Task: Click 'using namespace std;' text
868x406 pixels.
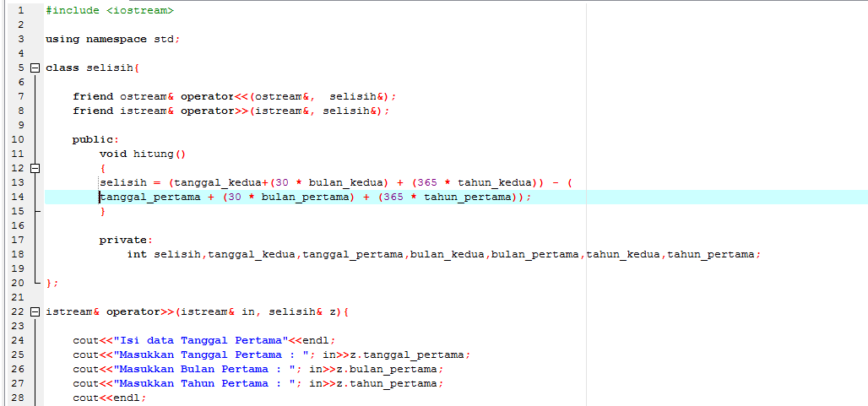Action: tap(113, 40)
